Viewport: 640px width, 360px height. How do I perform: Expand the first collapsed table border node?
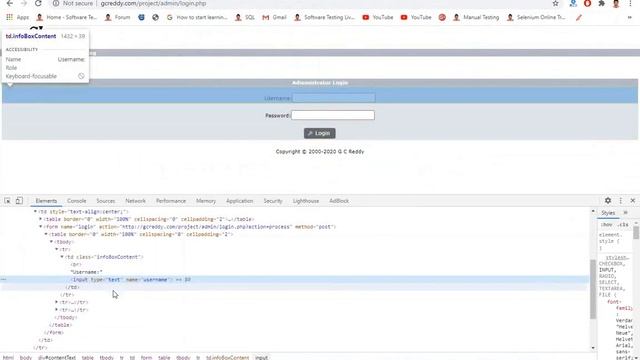click(41, 219)
